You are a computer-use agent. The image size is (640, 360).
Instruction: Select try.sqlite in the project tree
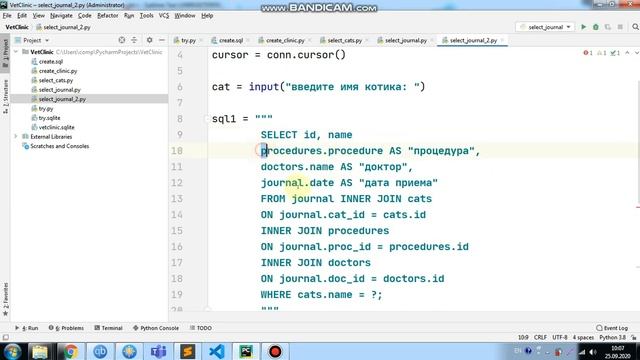coord(49,118)
